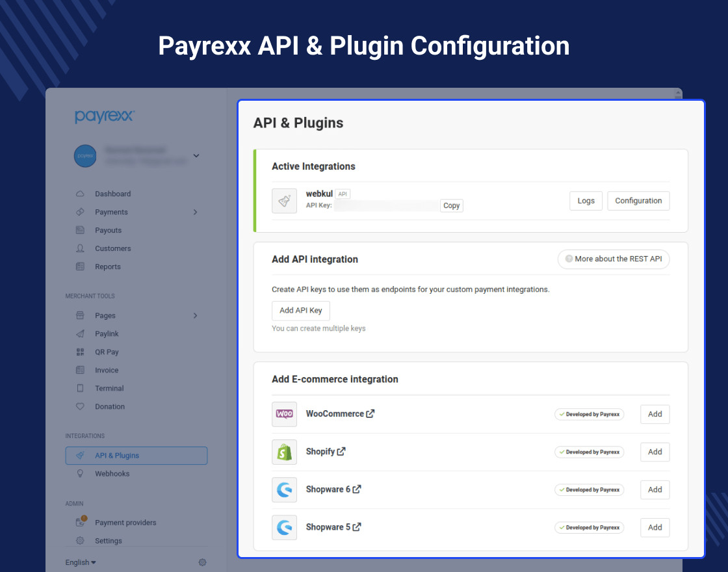Click the Shopware 5 logo icon
This screenshot has height=572, width=728.
284,527
